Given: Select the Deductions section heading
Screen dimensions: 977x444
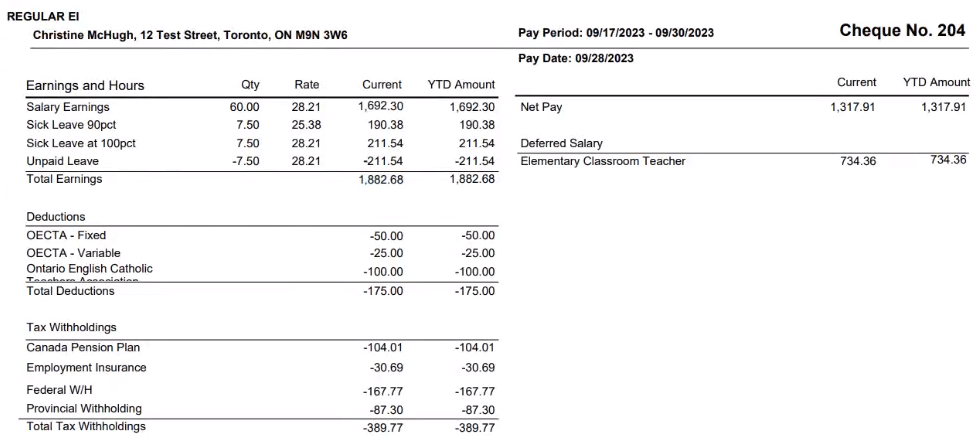Looking at the screenshot, I should [56, 216].
